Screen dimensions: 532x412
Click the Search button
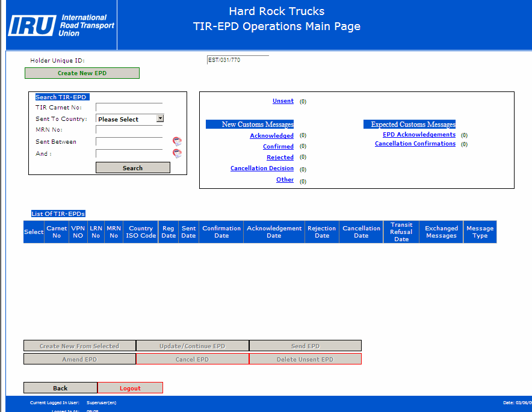coord(132,168)
